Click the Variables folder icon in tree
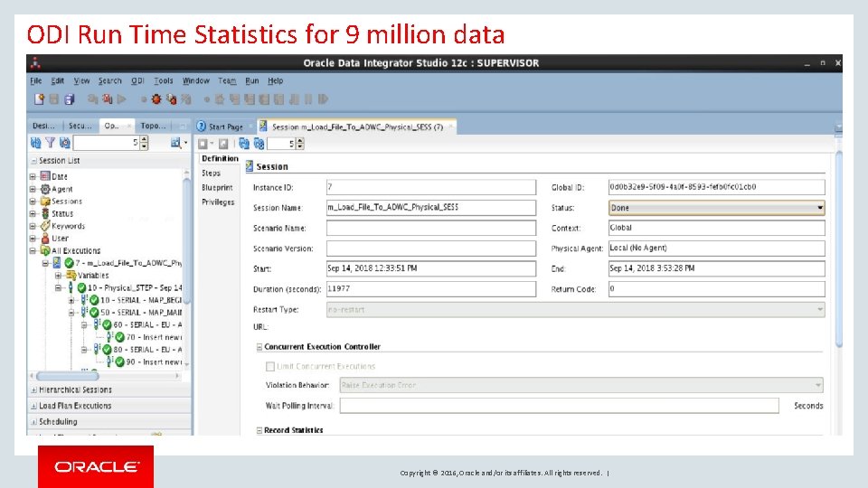The width and height of the screenshot is (868, 488). pyautogui.click(x=71, y=275)
